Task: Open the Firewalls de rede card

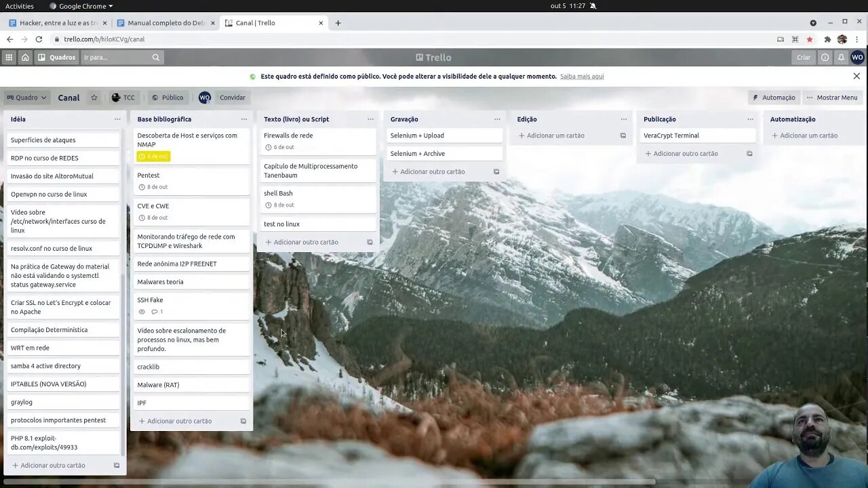Action: pos(318,141)
